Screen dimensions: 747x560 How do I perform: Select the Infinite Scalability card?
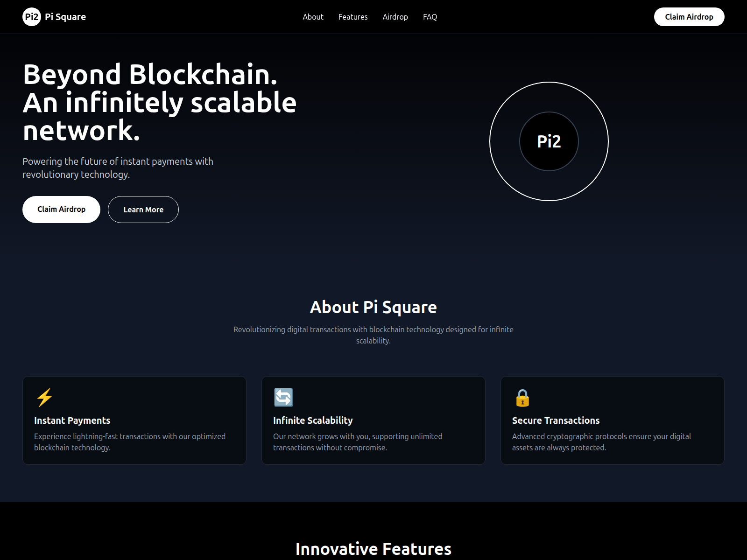point(373,420)
